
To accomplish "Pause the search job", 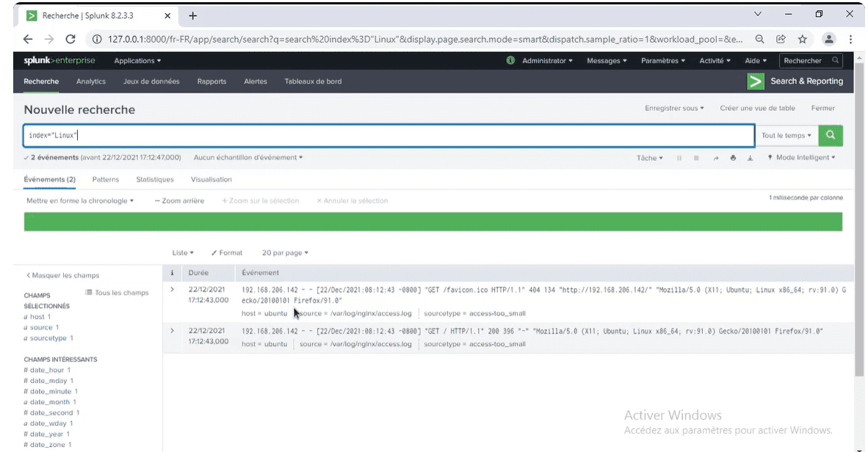I will point(679,158).
